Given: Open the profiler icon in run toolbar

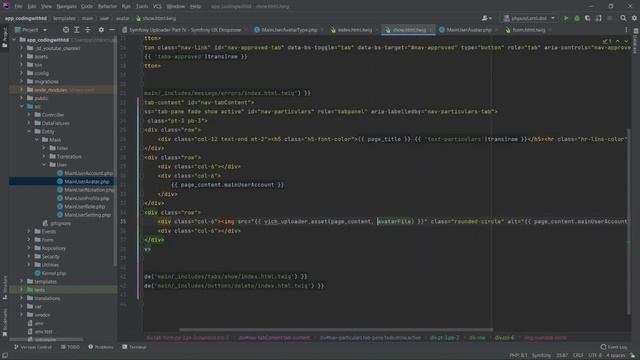Looking at the screenshot, I should tap(599, 18).
